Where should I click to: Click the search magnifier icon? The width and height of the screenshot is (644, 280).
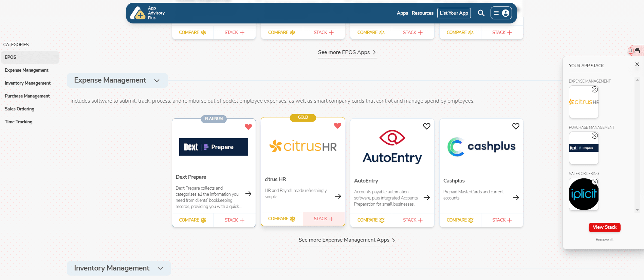[x=481, y=13]
